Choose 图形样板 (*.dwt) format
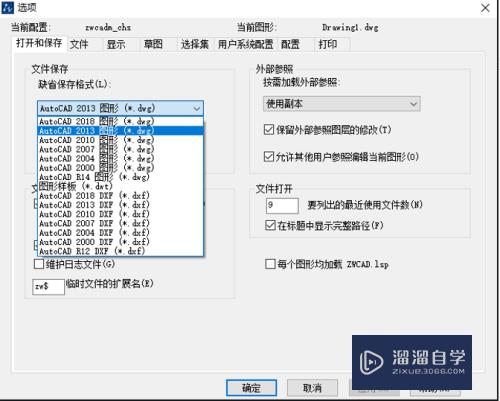This screenshot has width=500, height=401. pos(120,186)
